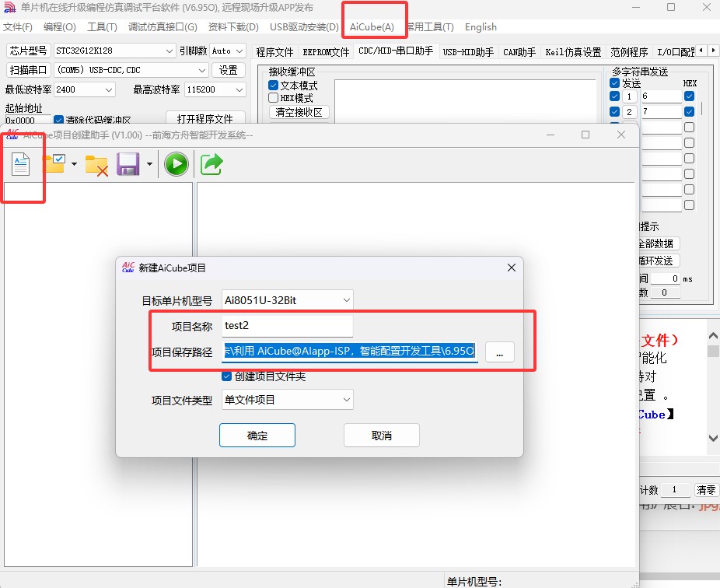720x588 pixels.
Task: Click the 取消 button
Action: pos(382,435)
